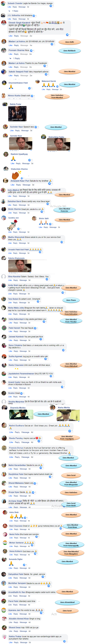Open Nimoo Kusha's profile avatar
The width and height of the screenshot is (85, 644).
click(x=4, y=96)
